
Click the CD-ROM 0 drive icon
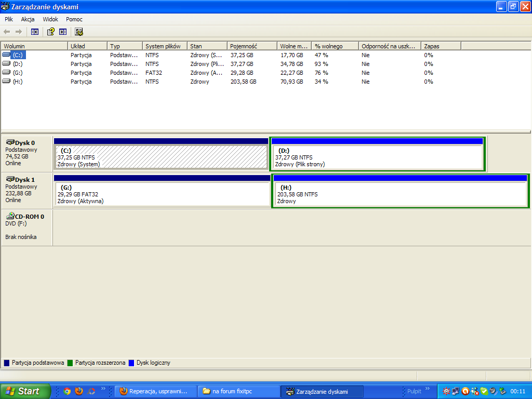point(10,216)
